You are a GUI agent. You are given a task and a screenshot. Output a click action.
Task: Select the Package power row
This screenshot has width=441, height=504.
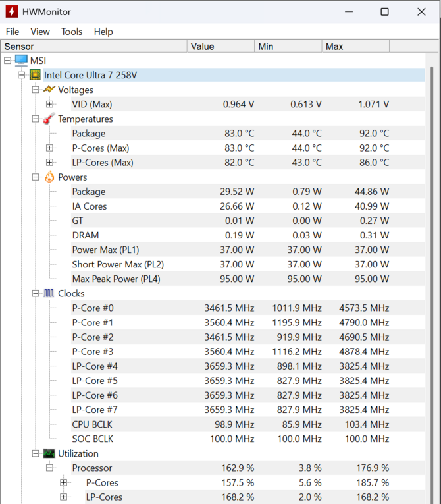(247, 192)
